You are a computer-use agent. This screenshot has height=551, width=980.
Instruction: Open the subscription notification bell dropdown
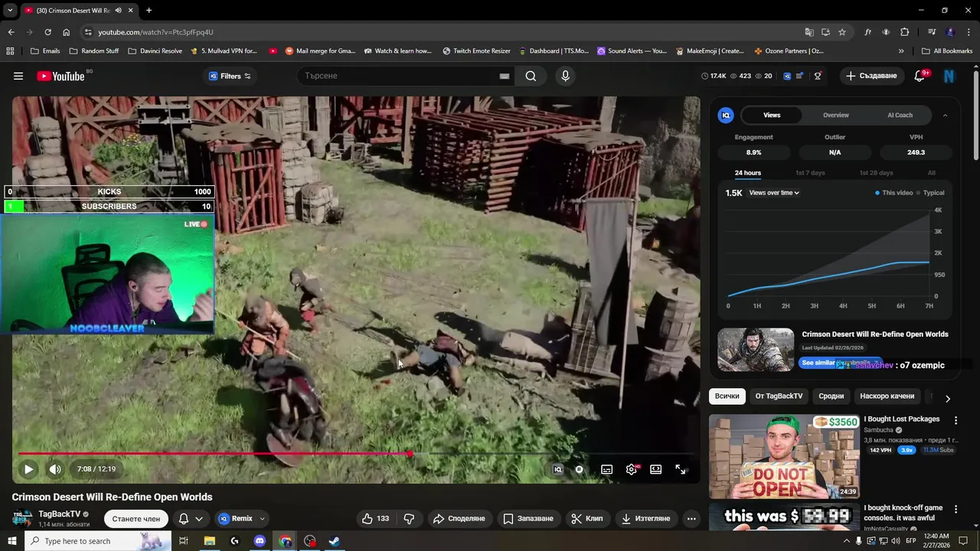191,519
